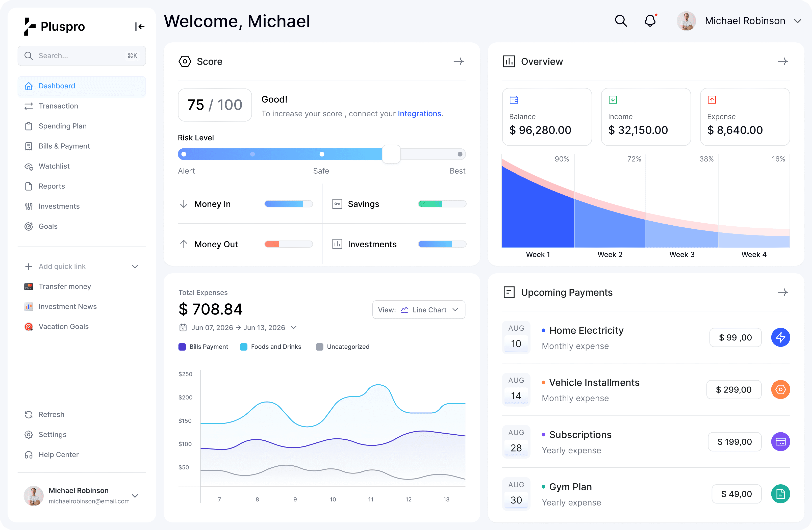The width and height of the screenshot is (812, 530).
Task: Open the Score card via its arrow icon
Action: [459, 61]
